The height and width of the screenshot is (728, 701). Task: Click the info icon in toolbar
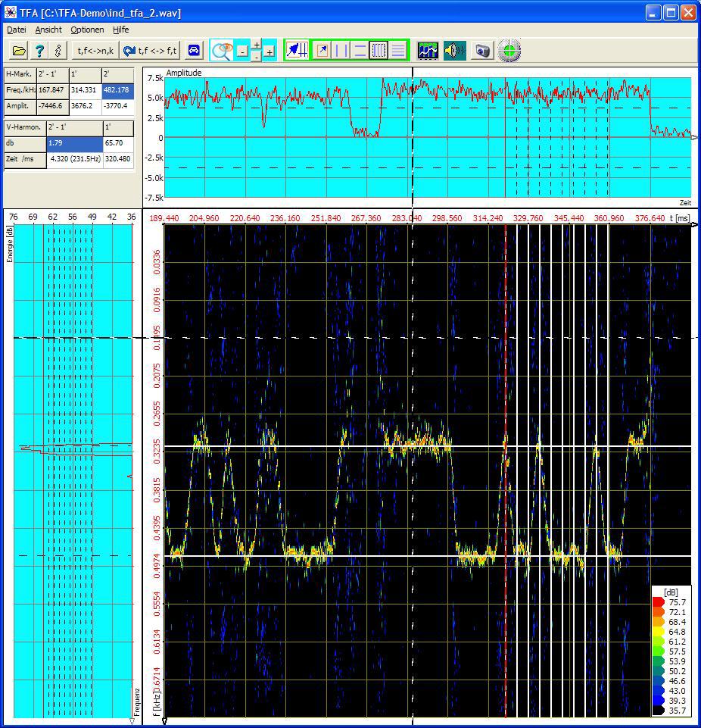point(58,51)
